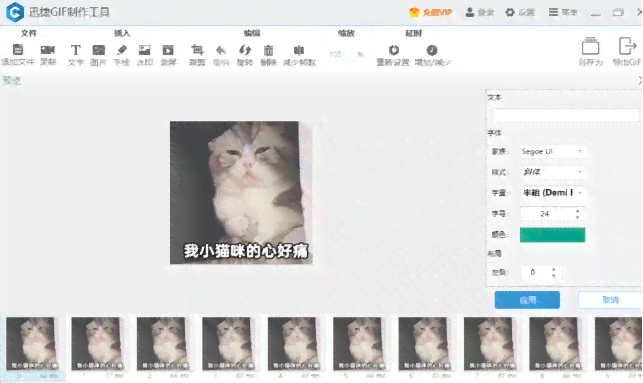The image size is (643, 383).
Task: Decrease left margin value with down arrow
Action: (x=554, y=276)
